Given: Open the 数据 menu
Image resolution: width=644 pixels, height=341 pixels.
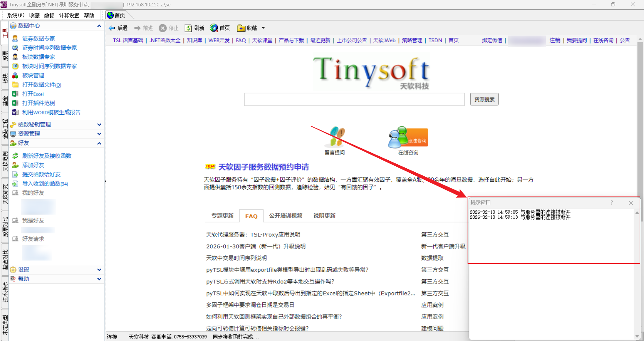Looking at the screenshot, I should (x=49, y=15).
